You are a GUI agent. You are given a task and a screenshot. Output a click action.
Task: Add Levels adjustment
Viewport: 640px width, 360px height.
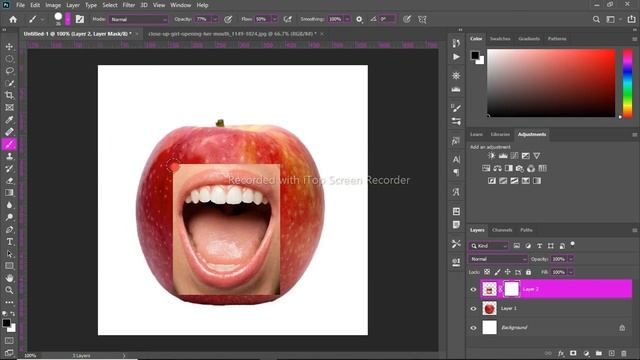click(503, 156)
